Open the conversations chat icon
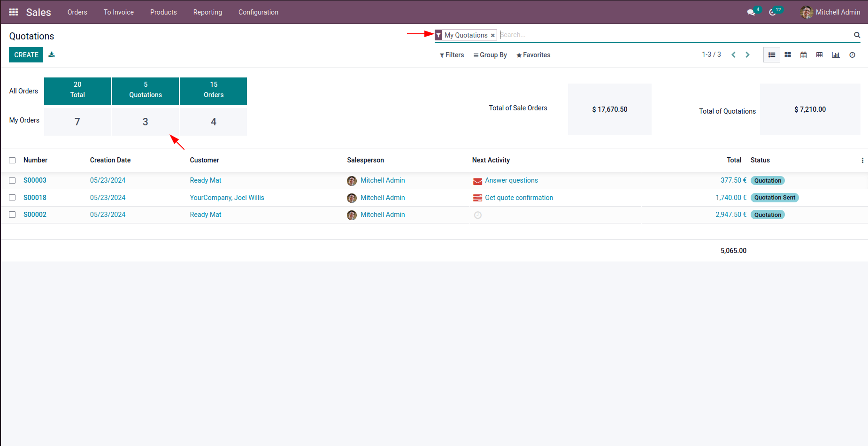The image size is (868, 446). 751,12
